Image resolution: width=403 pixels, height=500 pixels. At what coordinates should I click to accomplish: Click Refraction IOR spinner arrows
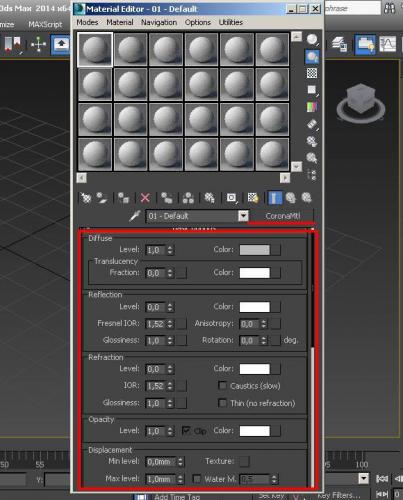170,386
